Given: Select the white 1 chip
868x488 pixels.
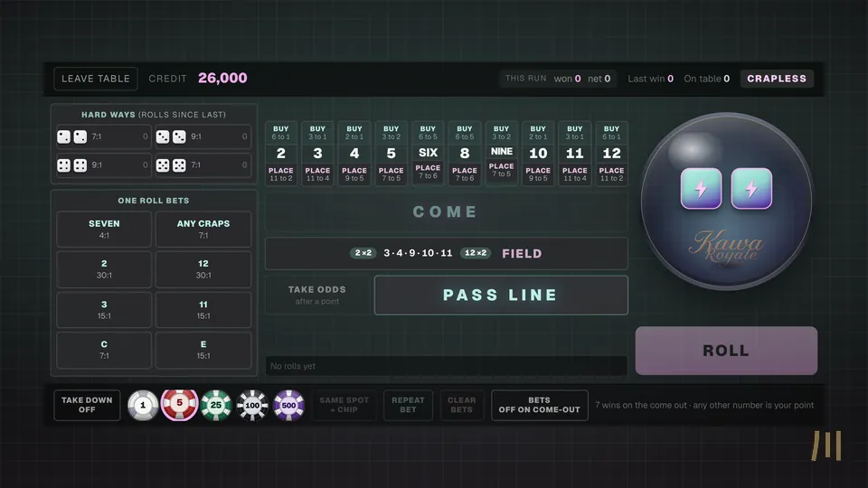Looking at the screenshot, I should pyautogui.click(x=143, y=405).
